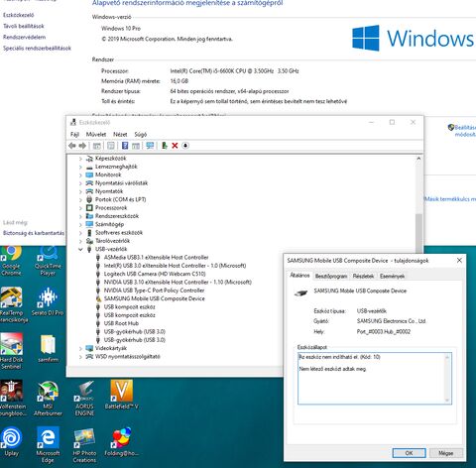Open the RealTemp desktop shortcut
The height and width of the screenshot is (468, 476).
[13, 305]
